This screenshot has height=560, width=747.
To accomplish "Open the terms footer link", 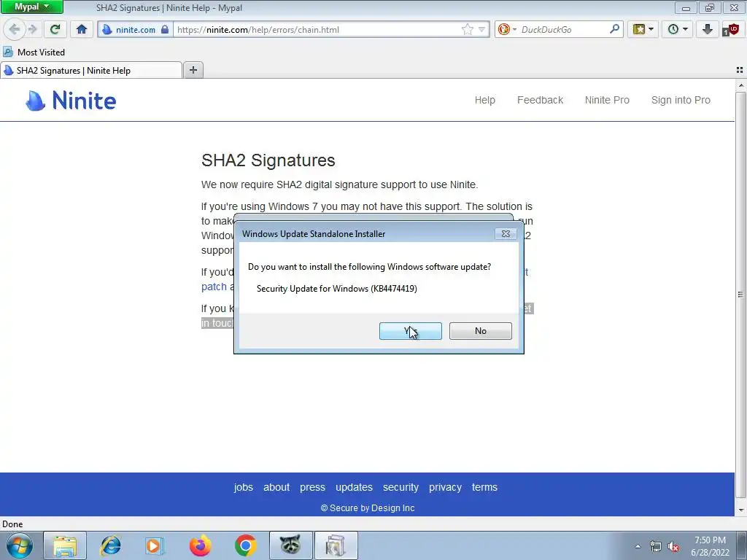I will [x=484, y=487].
